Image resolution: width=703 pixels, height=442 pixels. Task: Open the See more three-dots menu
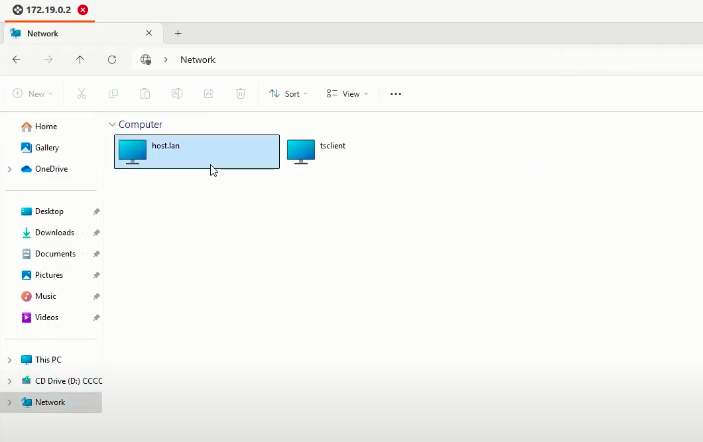[395, 94]
